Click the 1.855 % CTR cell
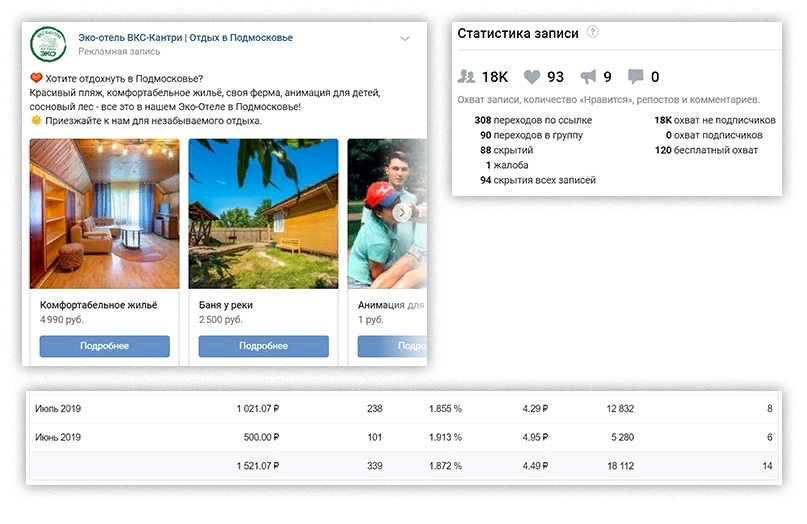Image resolution: width=807 pixels, height=524 pixels. (445, 409)
